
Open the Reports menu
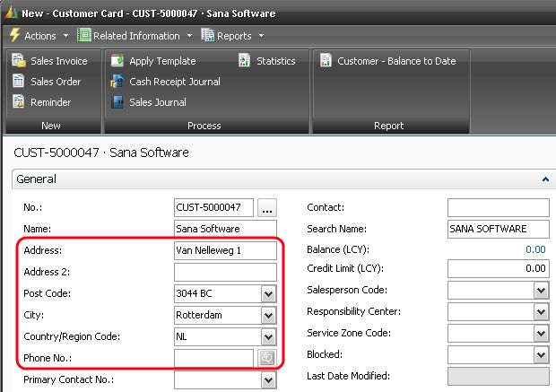(232, 36)
